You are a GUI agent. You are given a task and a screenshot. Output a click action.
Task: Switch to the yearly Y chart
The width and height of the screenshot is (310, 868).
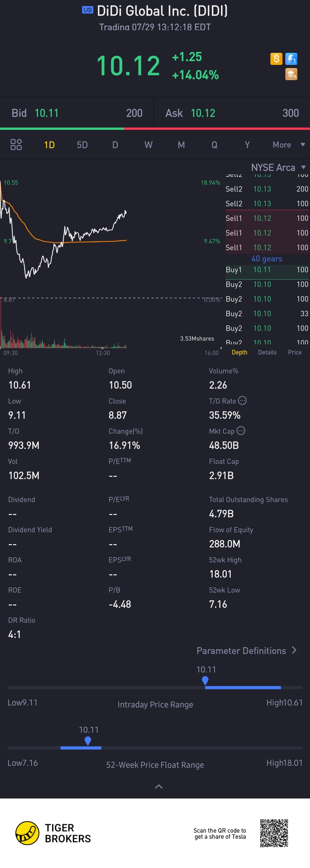click(x=247, y=145)
